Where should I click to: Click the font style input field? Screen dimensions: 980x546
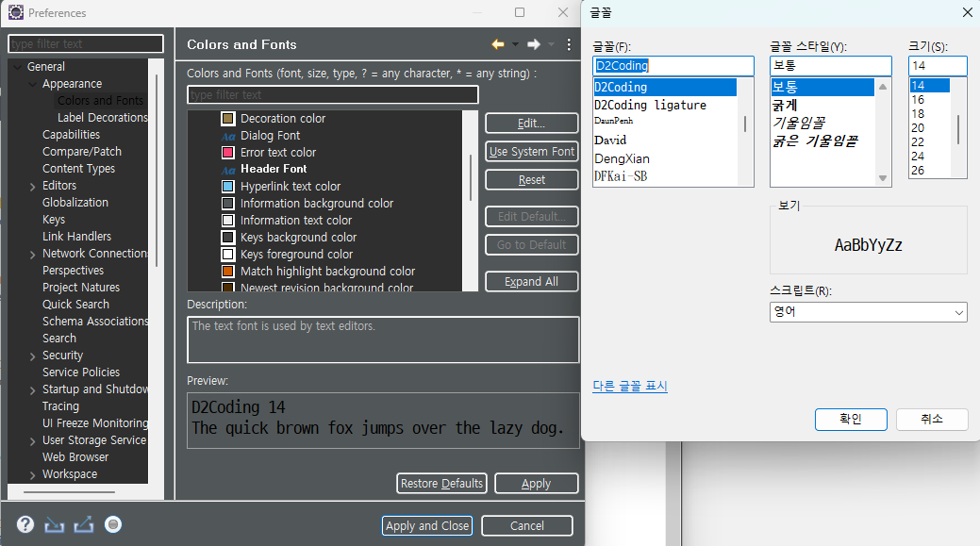click(x=831, y=66)
